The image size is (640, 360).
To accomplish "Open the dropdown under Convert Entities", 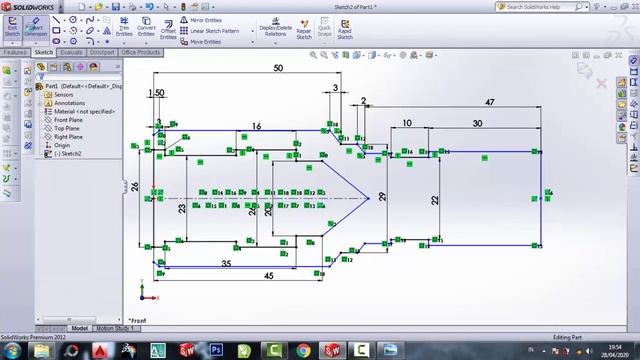I will [146, 42].
